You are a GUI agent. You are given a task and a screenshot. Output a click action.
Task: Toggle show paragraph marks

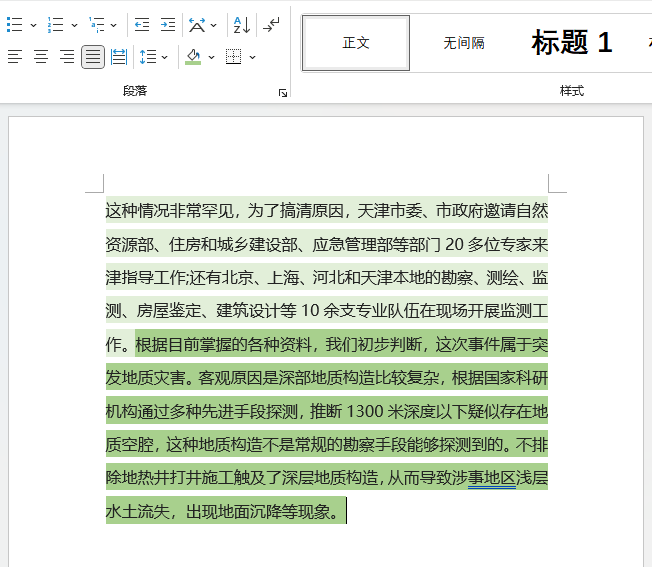click(272, 25)
